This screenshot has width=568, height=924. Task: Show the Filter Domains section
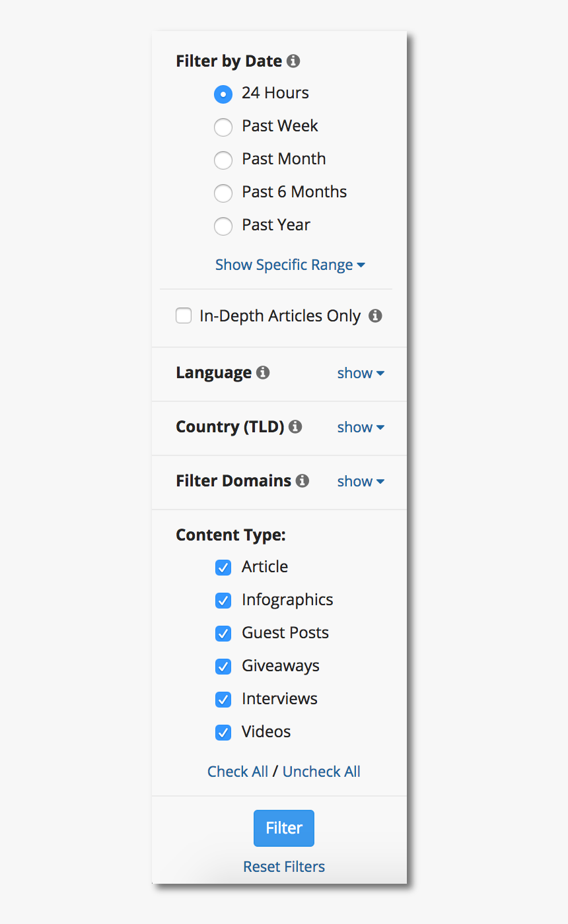click(x=361, y=481)
